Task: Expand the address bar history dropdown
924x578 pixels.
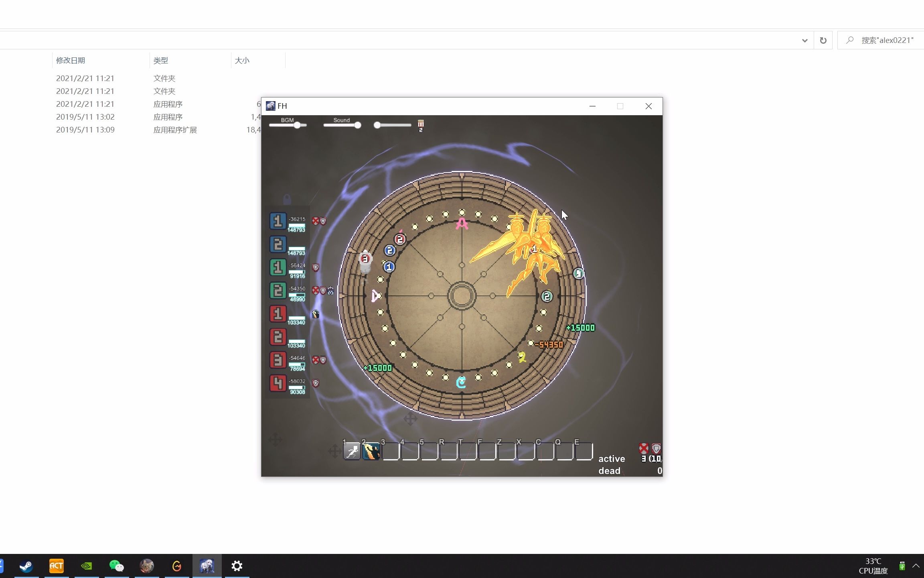Action: coord(804,41)
